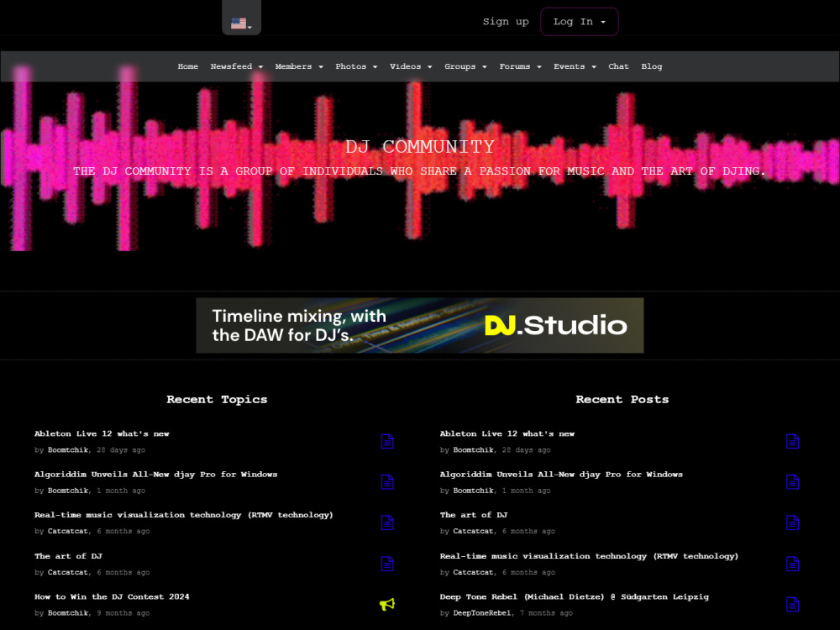Expand the Newsfeed menu
Screen dimensions: 840x630
[236, 66]
